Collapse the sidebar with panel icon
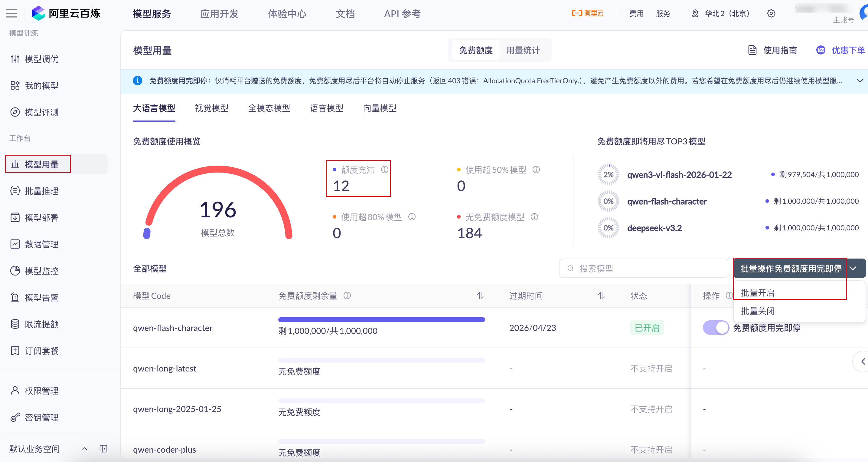 (x=103, y=448)
